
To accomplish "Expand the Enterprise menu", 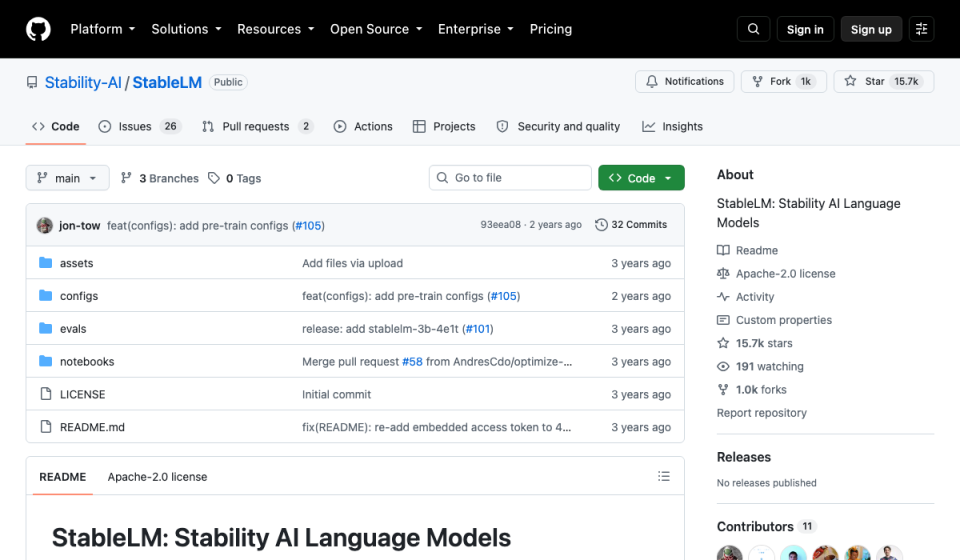I will pos(476,29).
